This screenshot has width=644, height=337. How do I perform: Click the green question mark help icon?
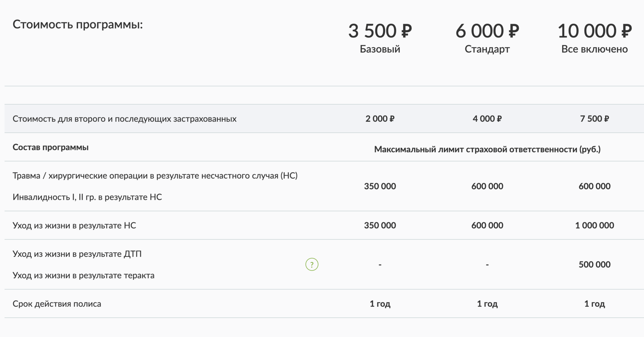312,264
